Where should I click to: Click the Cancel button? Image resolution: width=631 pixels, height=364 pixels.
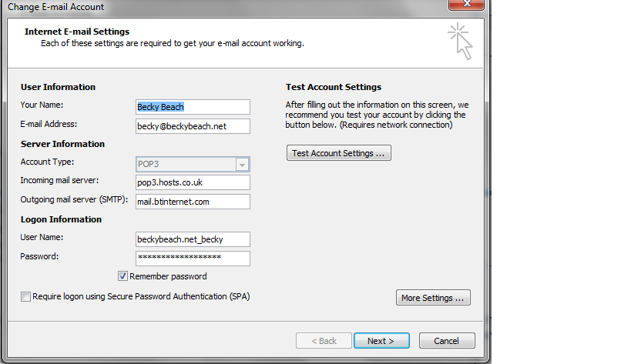tap(447, 341)
